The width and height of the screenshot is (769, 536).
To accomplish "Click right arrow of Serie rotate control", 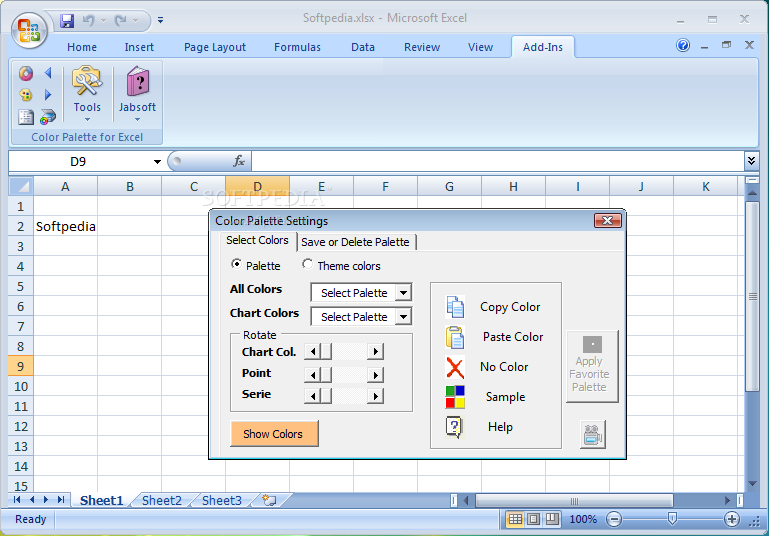I will 376,396.
